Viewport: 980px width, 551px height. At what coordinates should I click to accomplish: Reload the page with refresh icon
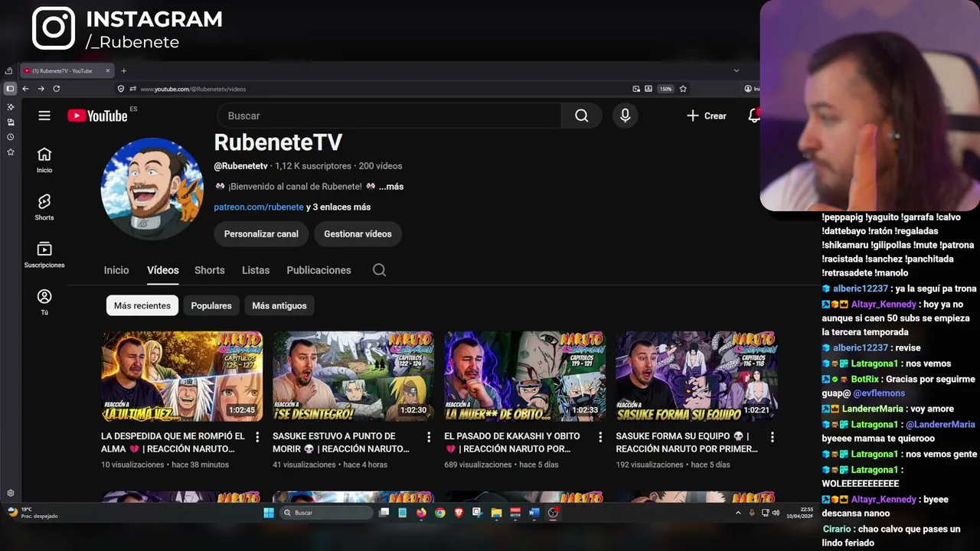click(x=56, y=89)
